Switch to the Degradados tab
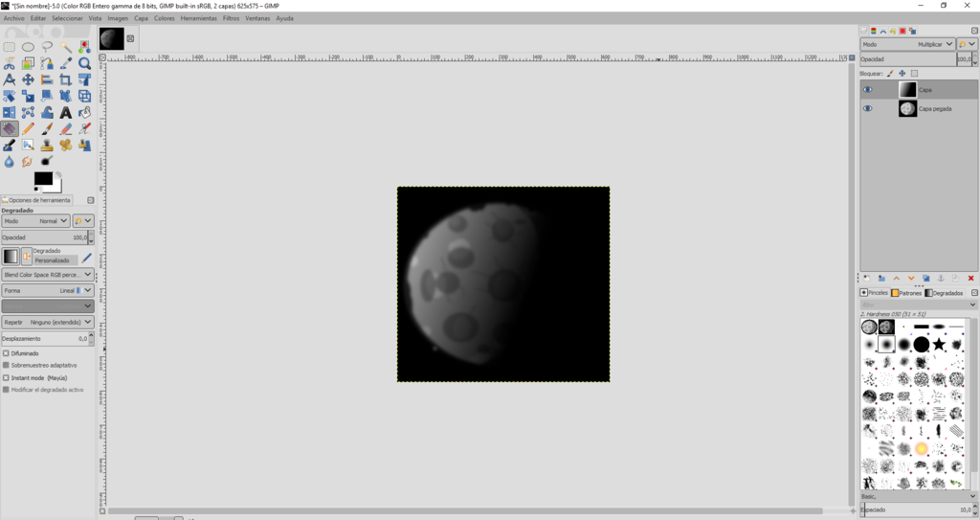The height and width of the screenshot is (520, 980). coord(945,293)
